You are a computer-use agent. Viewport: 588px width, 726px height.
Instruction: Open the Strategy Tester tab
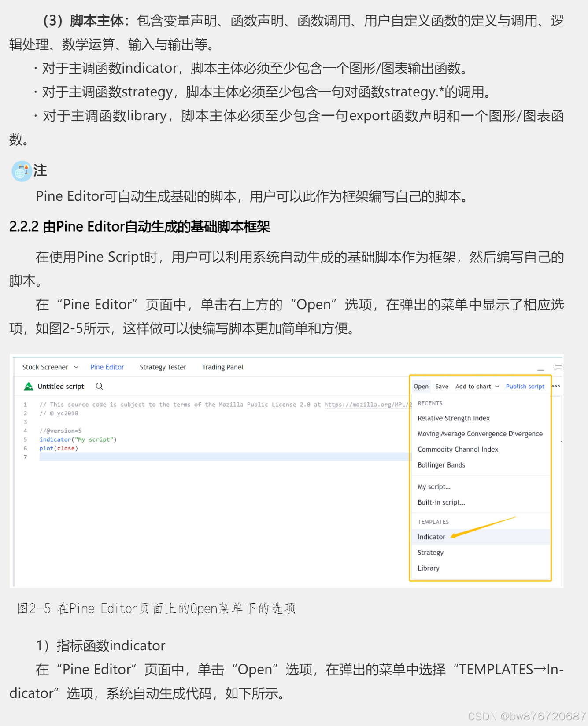(x=163, y=367)
